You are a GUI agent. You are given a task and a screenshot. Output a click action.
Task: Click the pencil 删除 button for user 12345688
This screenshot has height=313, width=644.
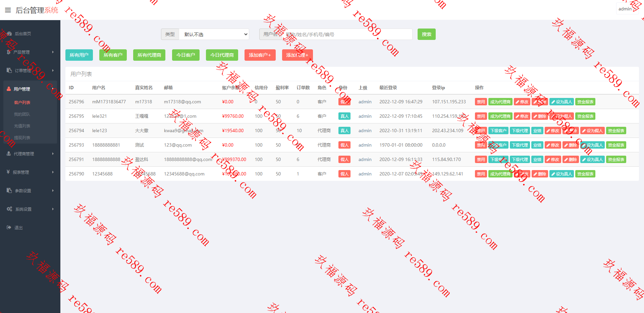[540, 174]
